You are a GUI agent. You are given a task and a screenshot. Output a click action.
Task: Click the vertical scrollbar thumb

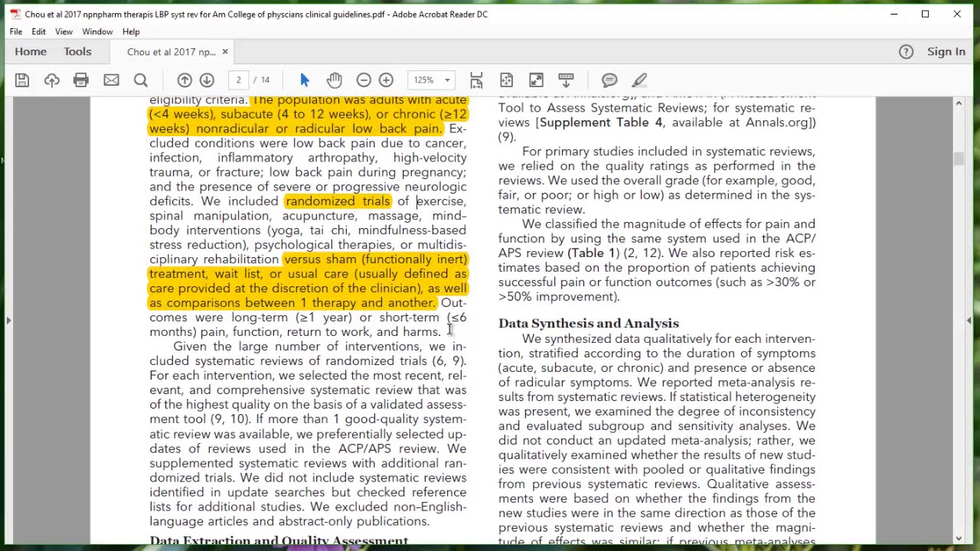pyautogui.click(x=959, y=158)
